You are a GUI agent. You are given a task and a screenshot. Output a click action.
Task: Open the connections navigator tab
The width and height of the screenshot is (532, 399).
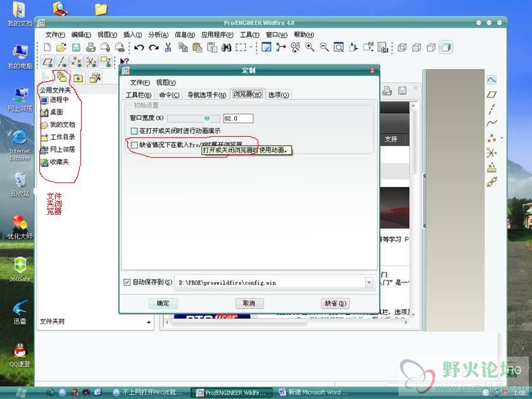click(95, 78)
